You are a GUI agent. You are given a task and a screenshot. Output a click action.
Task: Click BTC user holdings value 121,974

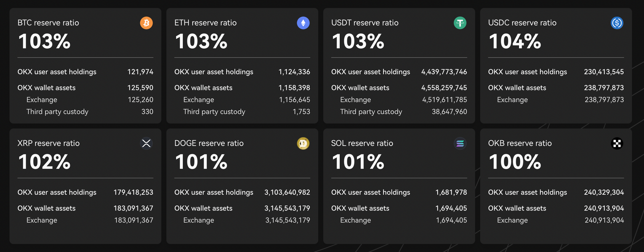pyautogui.click(x=140, y=72)
